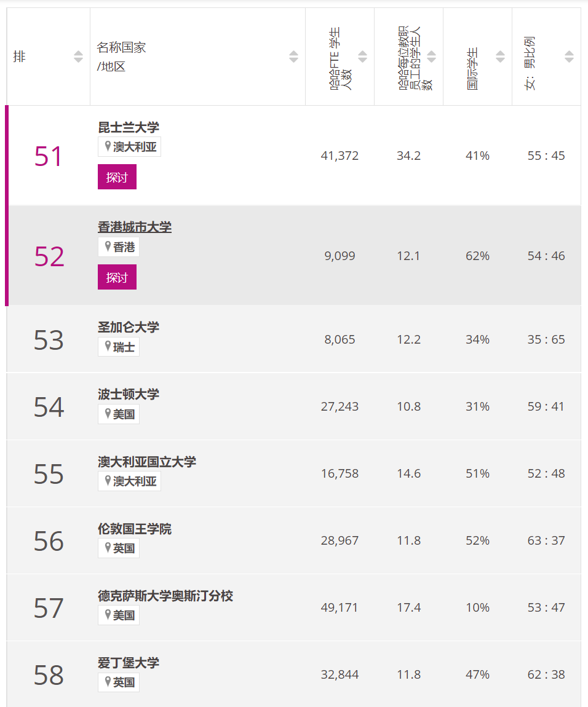Click the 探讨 button under 昆士兰大学

pyautogui.click(x=117, y=177)
